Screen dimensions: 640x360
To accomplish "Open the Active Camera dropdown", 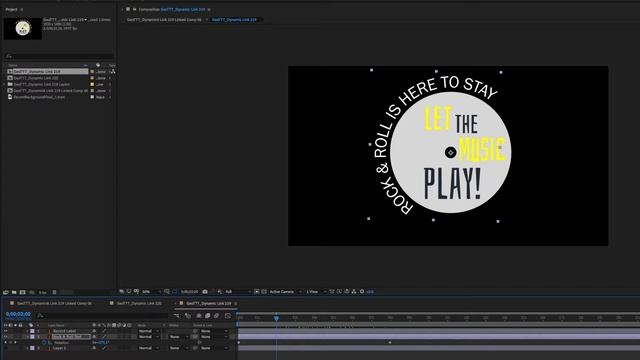I will (285, 291).
